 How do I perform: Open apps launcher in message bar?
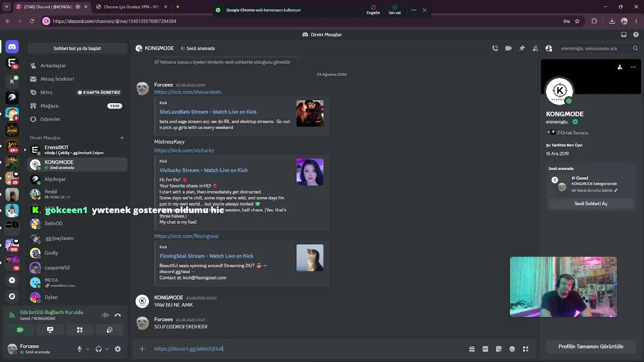pos(525,349)
